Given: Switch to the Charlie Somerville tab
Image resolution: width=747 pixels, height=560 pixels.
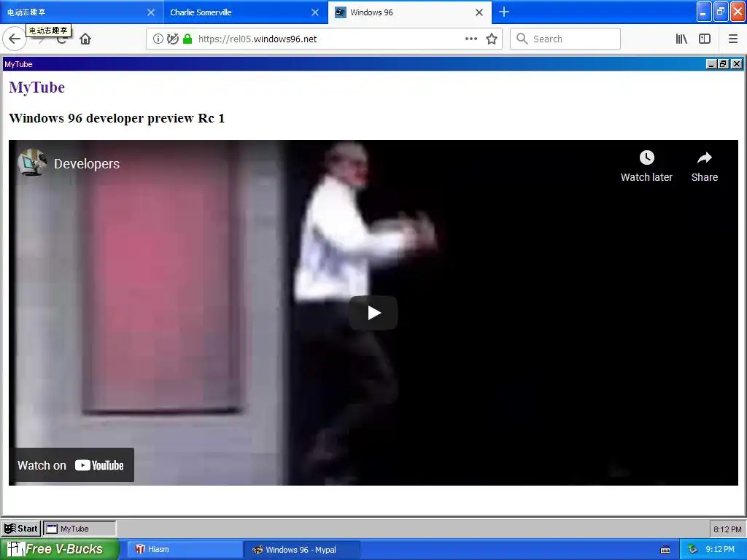Looking at the screenshot, I should pyautogui.click(x=246, y=12).
